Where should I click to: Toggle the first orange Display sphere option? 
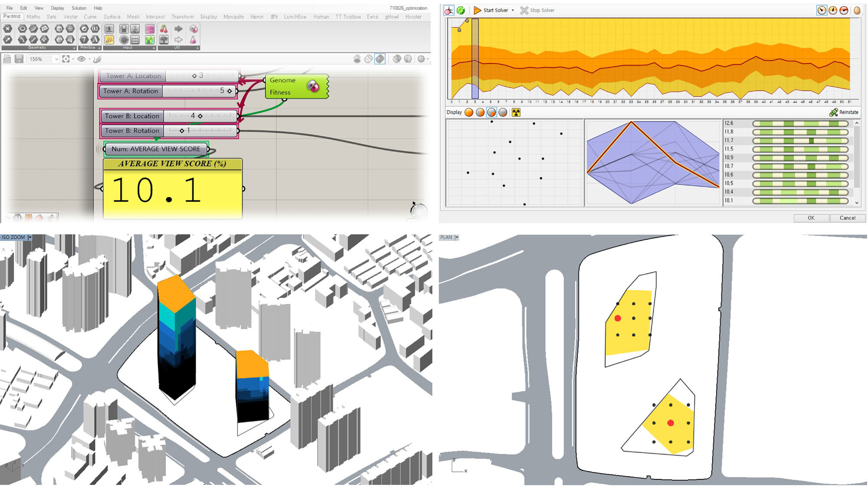pyautogui.click(x=469, y=113)
